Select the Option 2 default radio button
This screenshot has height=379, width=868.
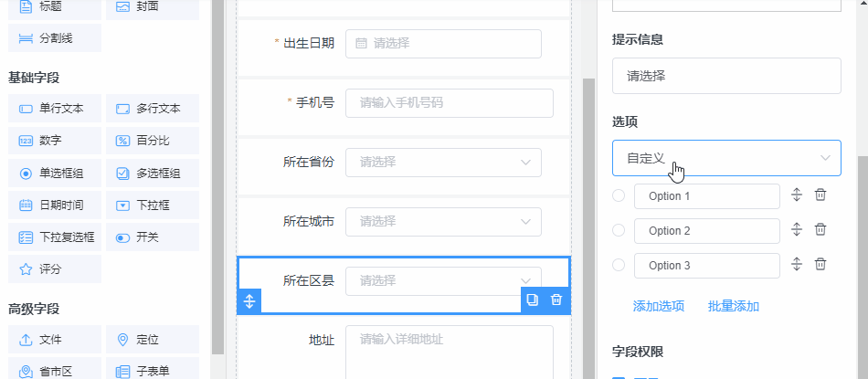[619, 230]
